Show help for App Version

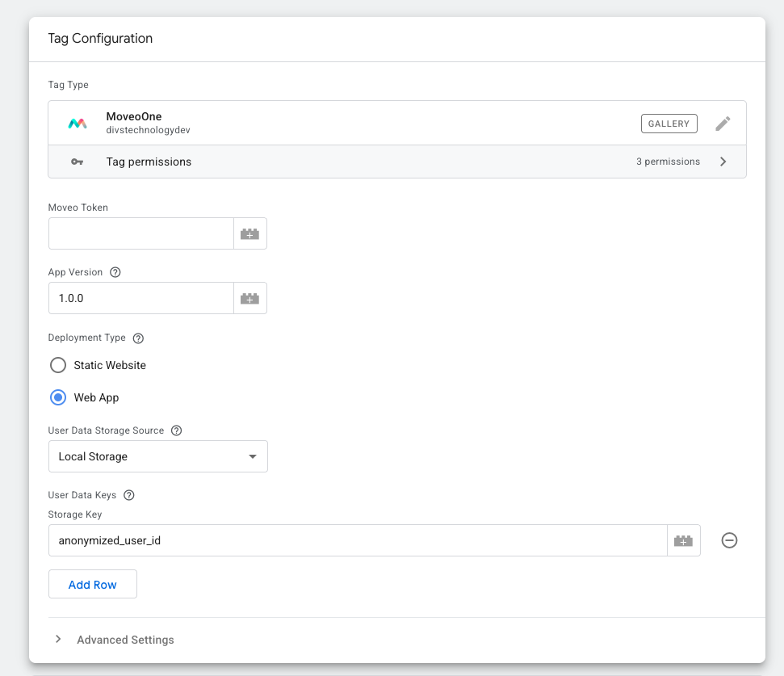(x=115, y=272)
